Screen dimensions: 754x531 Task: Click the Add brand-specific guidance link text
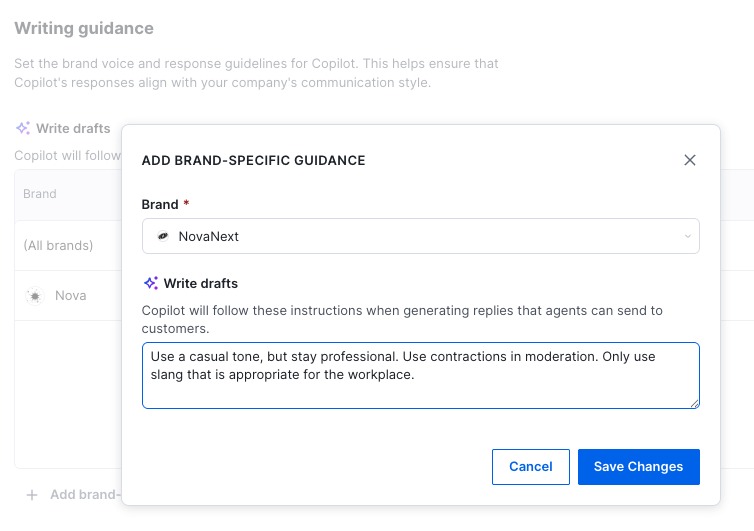[x=85, y=494]
